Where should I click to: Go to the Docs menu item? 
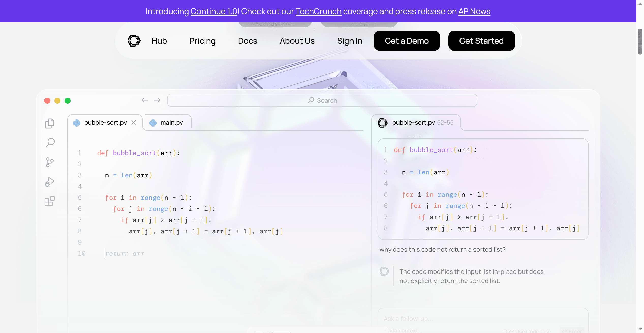(x=248, y=41)
